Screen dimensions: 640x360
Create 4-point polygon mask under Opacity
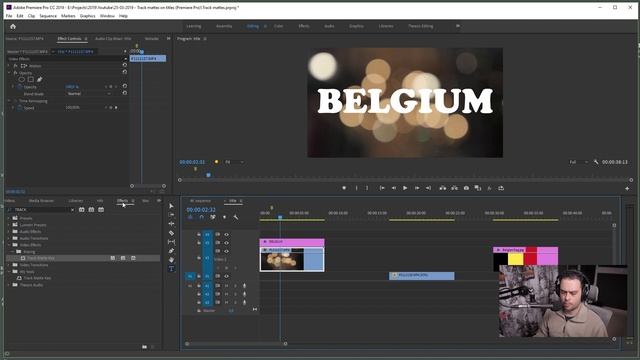pos(31,80)
